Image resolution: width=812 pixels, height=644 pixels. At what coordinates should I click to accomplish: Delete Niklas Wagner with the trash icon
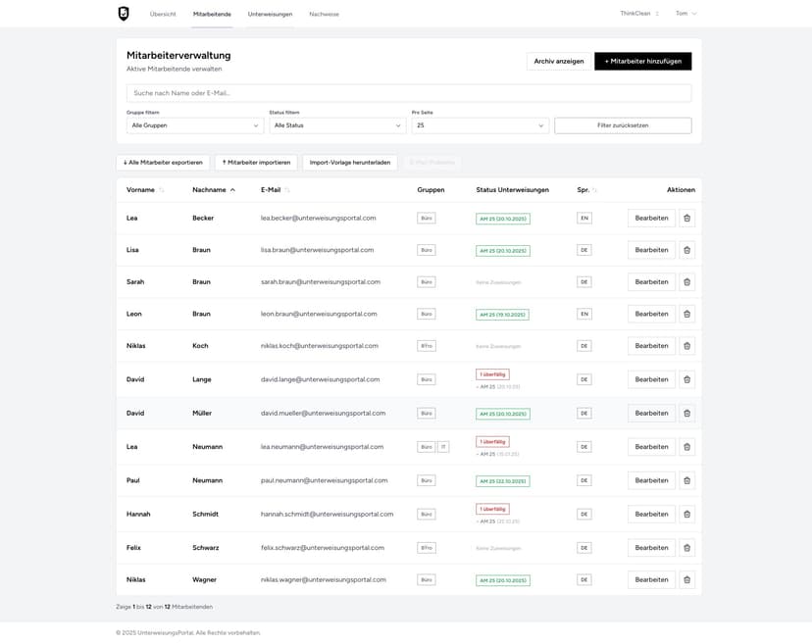(686, 580)
